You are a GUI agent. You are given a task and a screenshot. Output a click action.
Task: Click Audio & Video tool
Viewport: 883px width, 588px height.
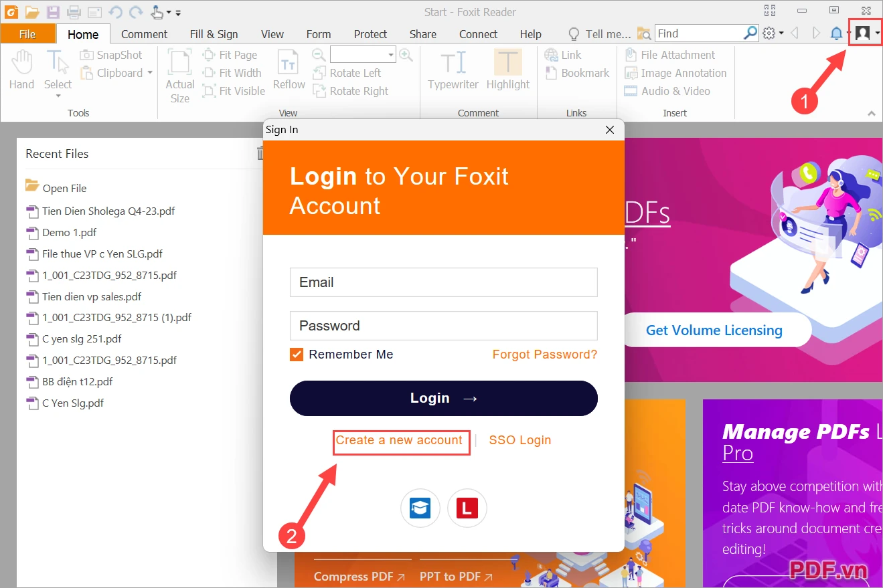coord(667,91)
